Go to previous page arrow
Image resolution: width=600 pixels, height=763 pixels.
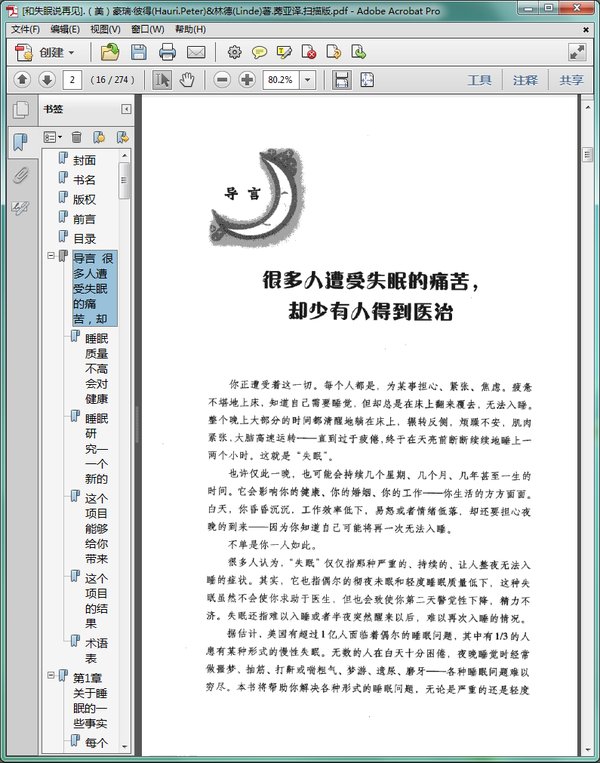(x=22, y=79)
